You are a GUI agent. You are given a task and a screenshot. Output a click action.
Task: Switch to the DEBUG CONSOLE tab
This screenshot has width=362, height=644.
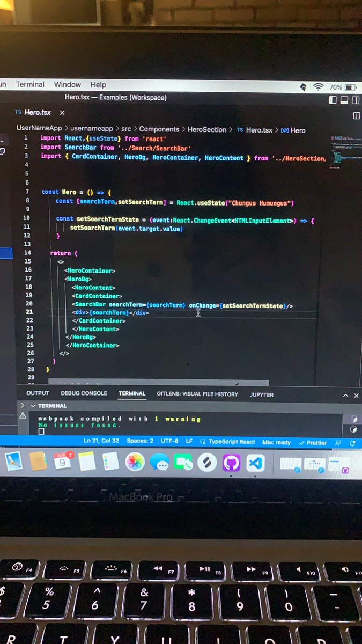pos(84,393)
